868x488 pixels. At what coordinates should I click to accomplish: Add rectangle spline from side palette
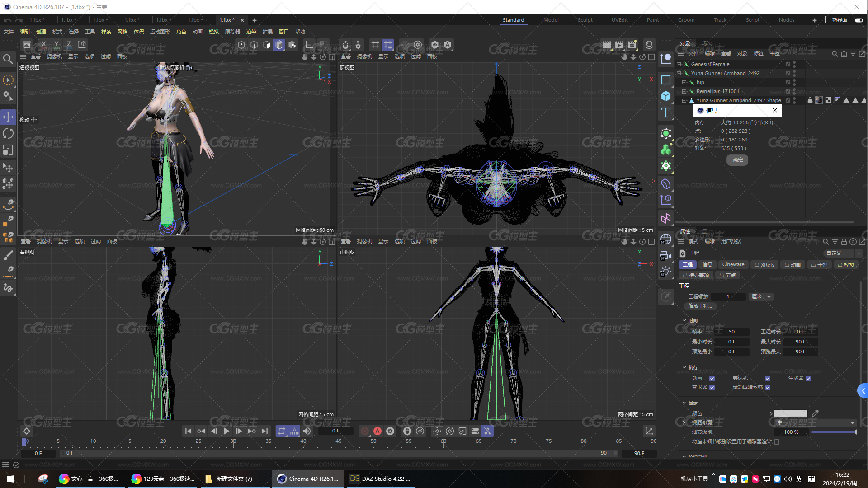click(666, 80)
